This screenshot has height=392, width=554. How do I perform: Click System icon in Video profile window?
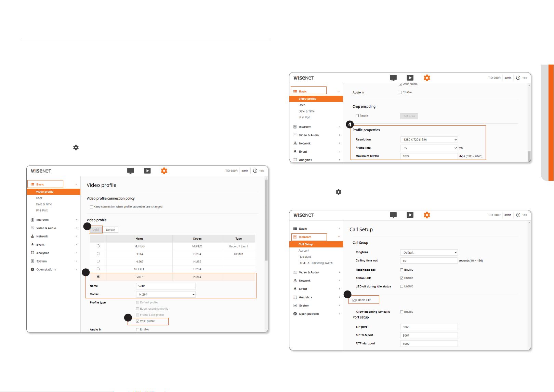[x=32, y=261]
